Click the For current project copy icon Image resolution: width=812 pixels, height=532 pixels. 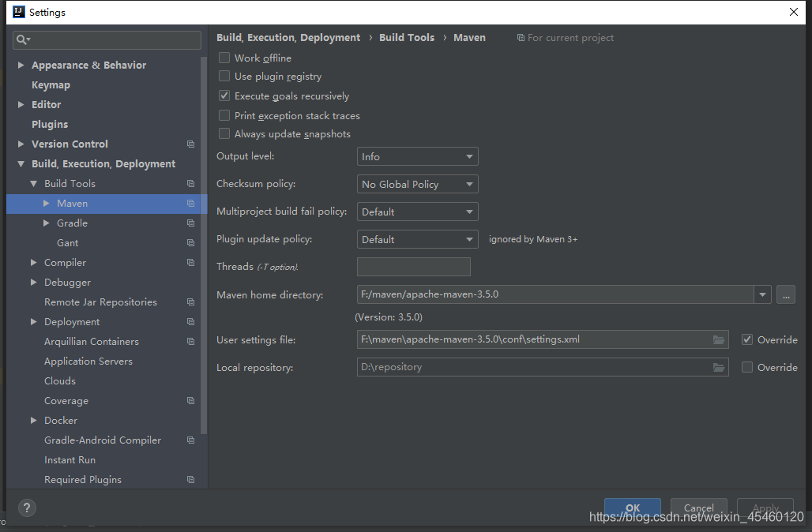coord(521,38)
